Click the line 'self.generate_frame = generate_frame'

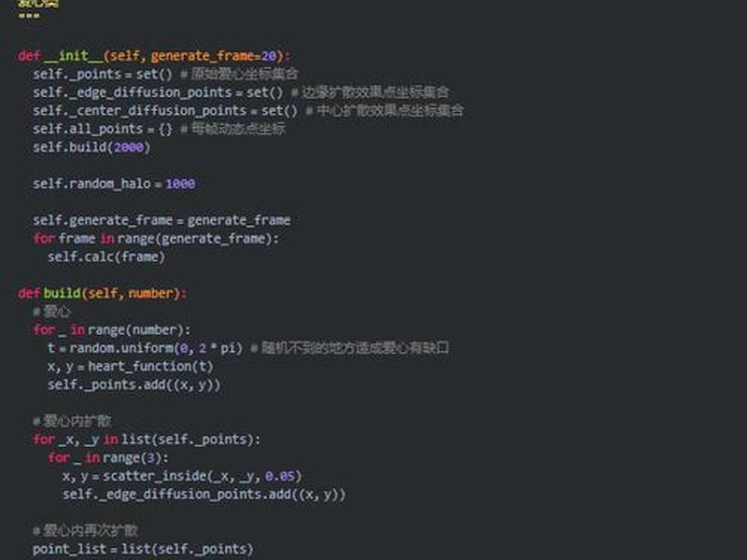[162, 220]
